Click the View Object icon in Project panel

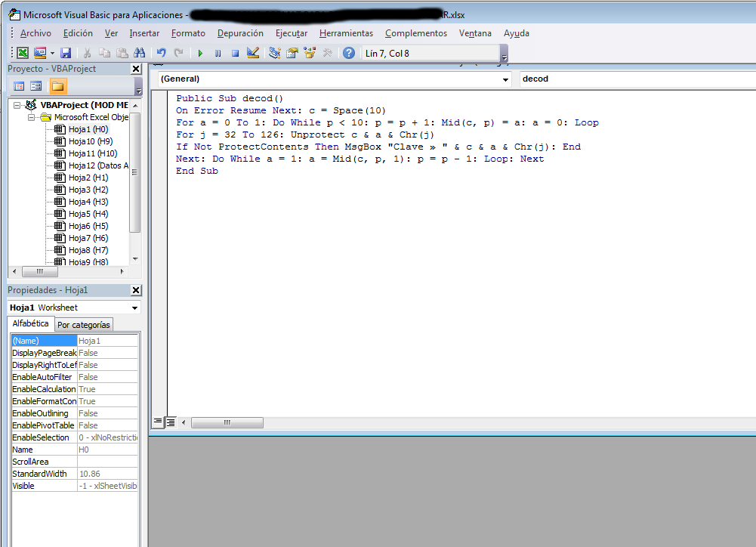pos(36,85)
